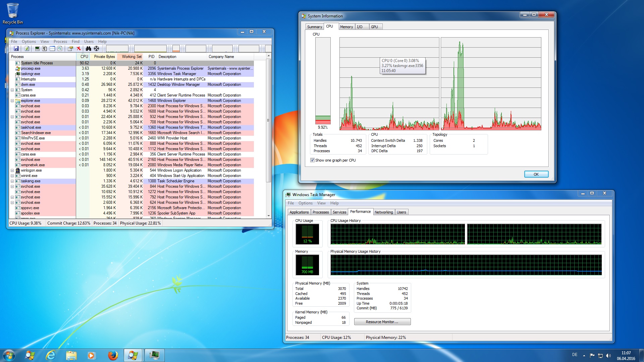Switch to the Memory tab in System Information
This screenshot has height=362, width=644.
(x=346, y=27)
